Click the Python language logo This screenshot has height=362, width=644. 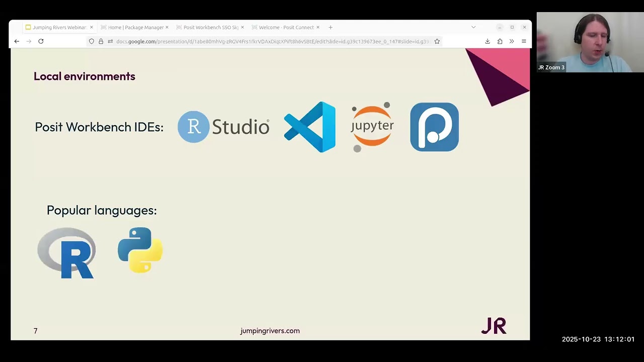tap(140, 250)
